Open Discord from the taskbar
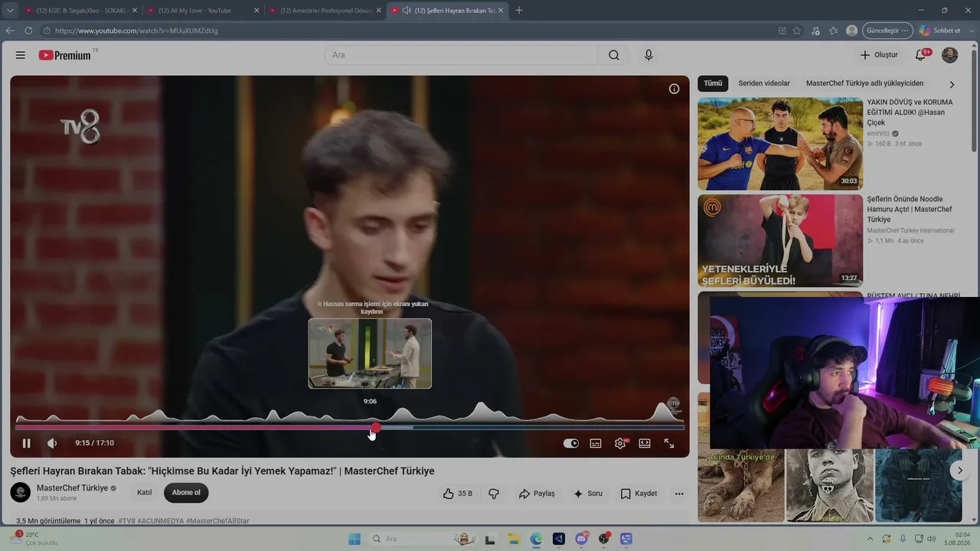The image size is (980, 551). point(581,539)
